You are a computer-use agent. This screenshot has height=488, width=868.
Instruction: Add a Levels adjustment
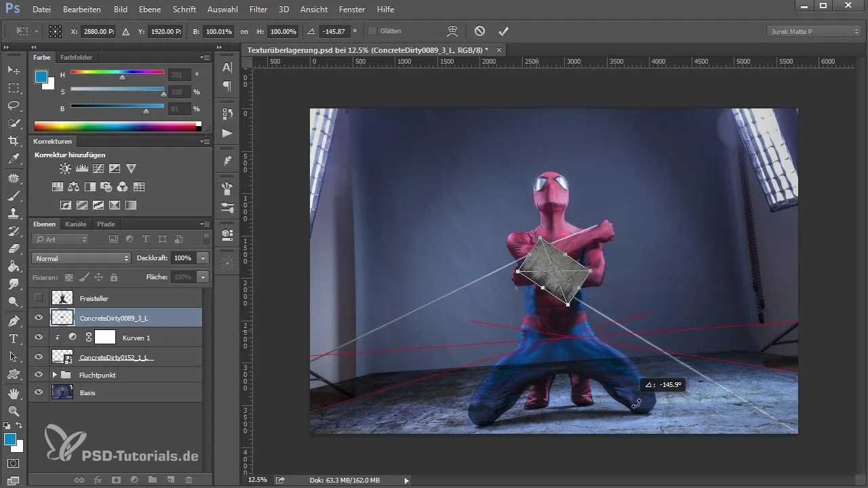coord(81,168)
